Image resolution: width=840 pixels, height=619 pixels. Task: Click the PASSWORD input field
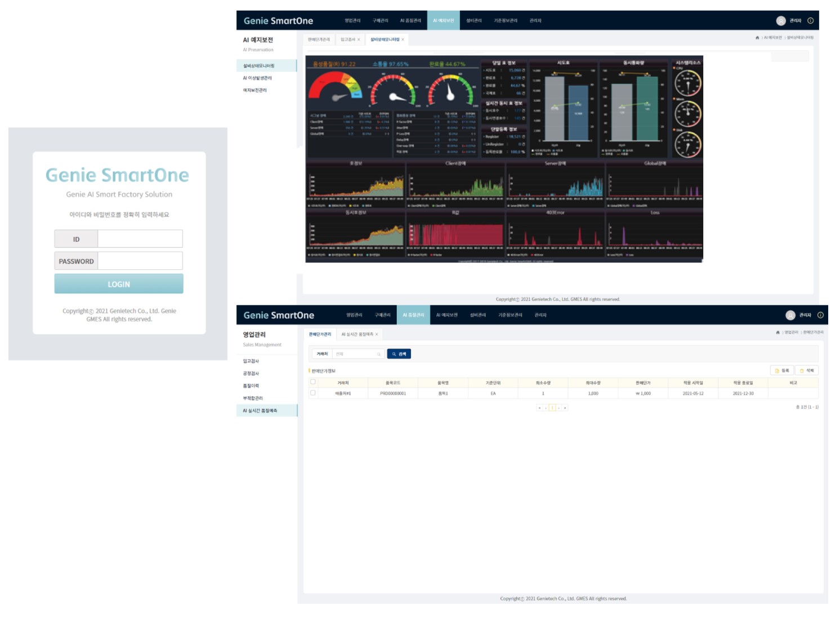tap(140, 261)
